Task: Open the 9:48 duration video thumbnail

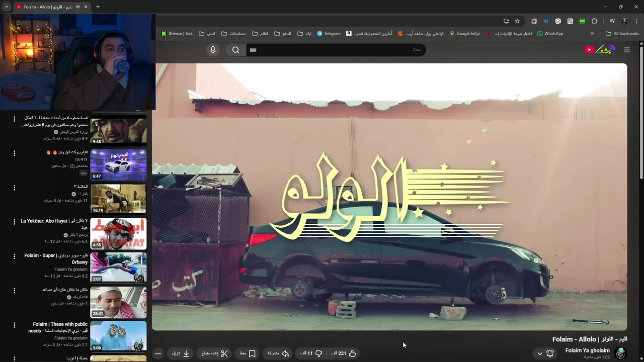Action: coord(118,130)
